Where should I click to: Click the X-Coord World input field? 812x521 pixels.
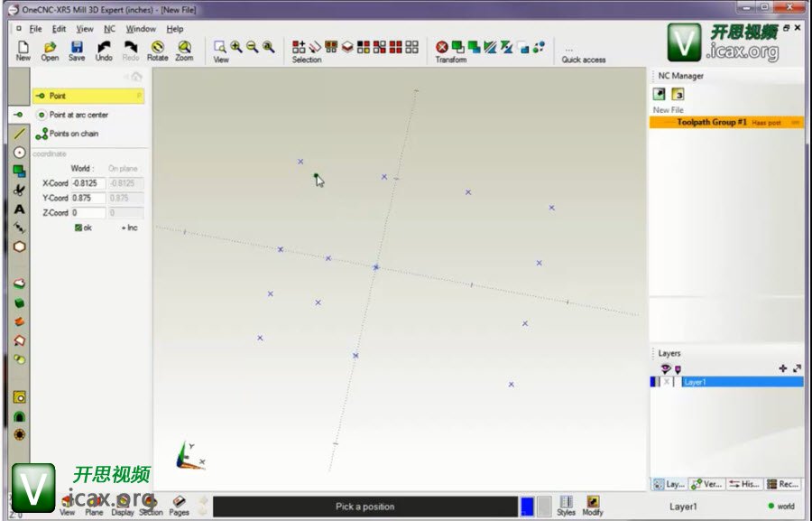pos(88,183)
